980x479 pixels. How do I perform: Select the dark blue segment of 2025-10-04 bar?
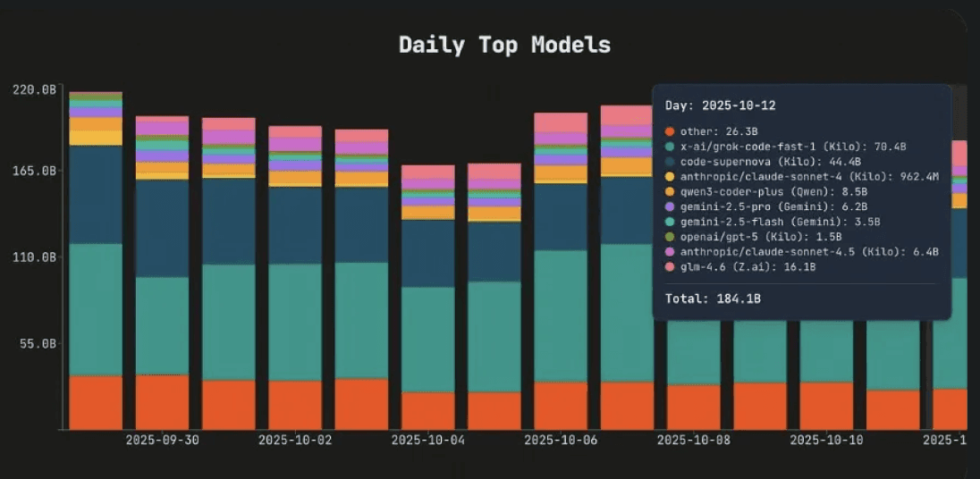coord(428,253)
